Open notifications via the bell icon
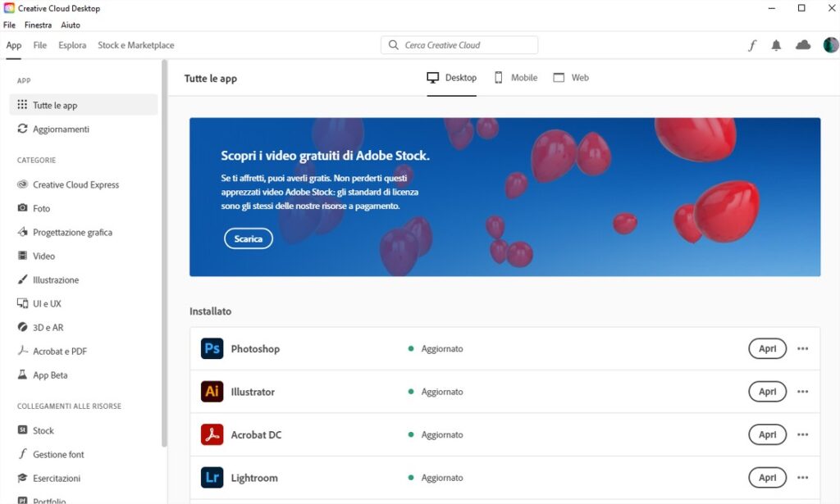 click(777, 45)
